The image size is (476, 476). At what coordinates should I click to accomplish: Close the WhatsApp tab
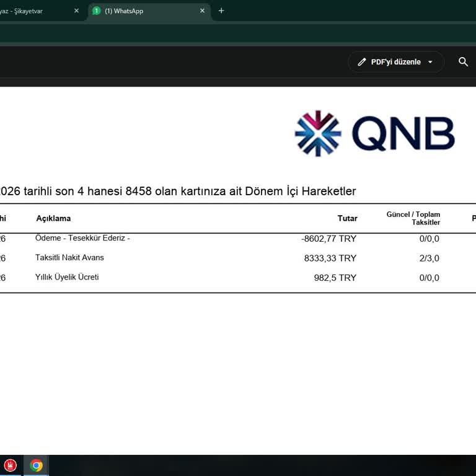(202, 11)
